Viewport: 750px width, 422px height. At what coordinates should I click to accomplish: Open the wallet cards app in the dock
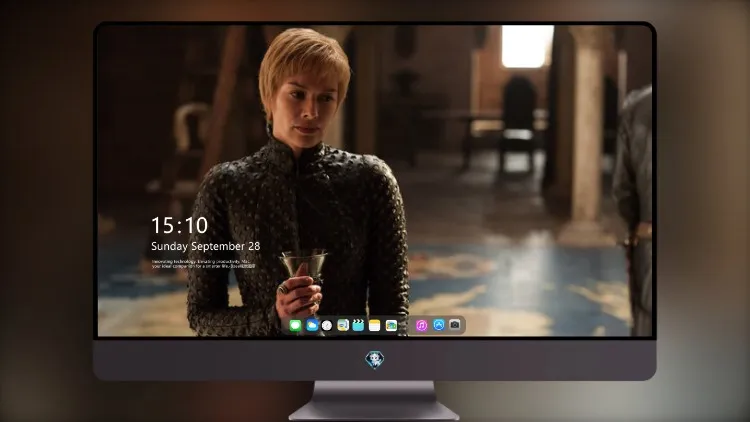(x=391, y=325)
